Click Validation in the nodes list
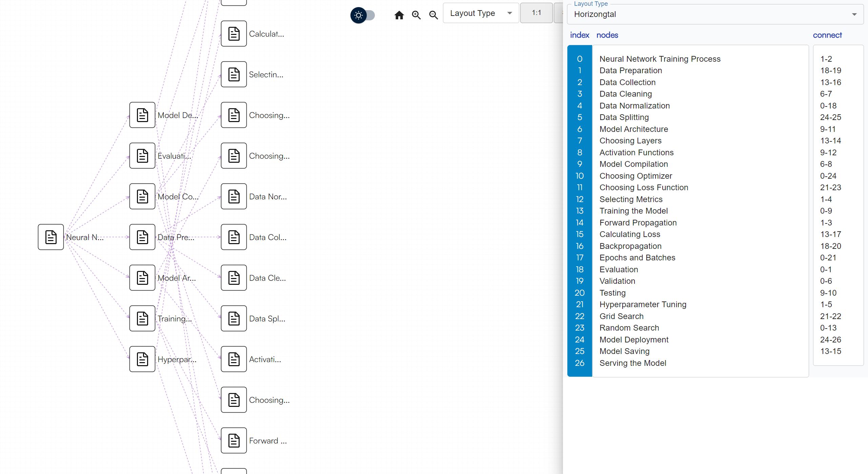This screenshot has height=474, width=868. [617, 281]
